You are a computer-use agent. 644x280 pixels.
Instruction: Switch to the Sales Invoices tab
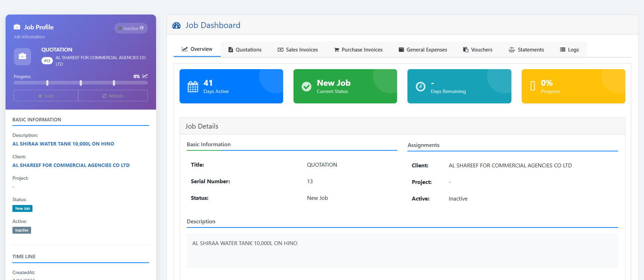pos(298,50)
